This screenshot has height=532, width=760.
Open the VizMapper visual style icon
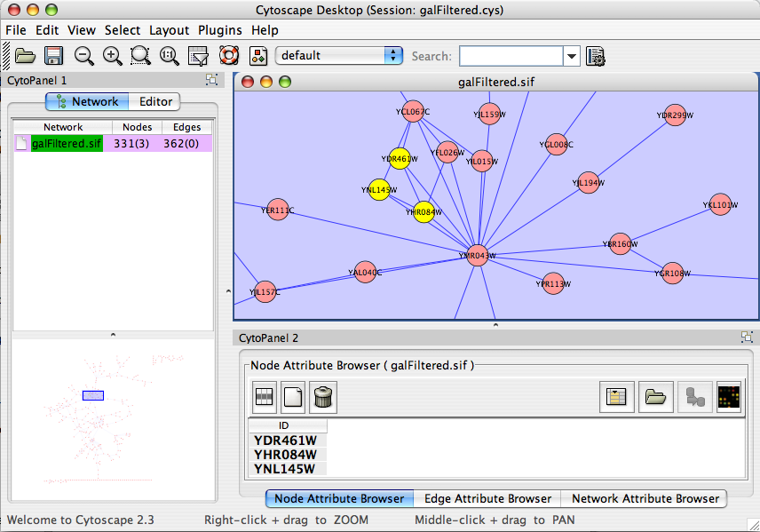pyautogui.click(x=258, y=56)
